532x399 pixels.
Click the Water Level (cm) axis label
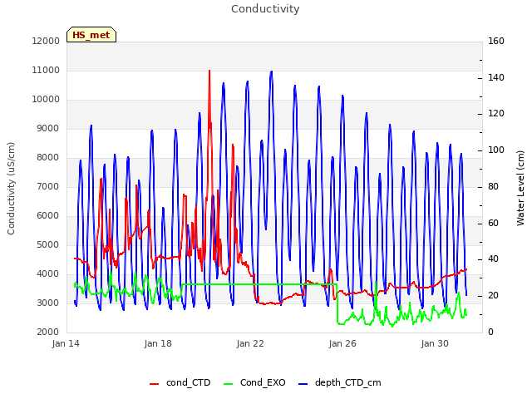pos(520,189)
